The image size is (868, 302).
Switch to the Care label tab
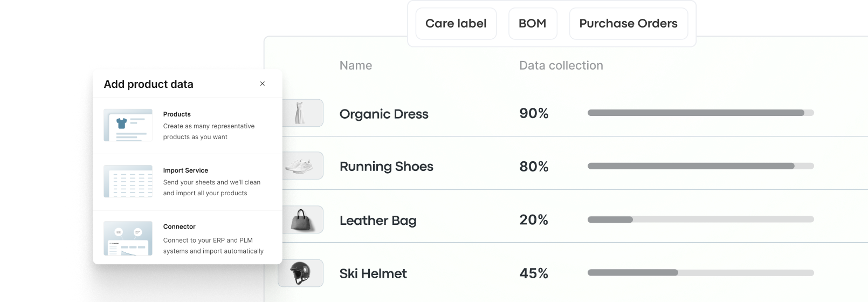pos(456,24)
